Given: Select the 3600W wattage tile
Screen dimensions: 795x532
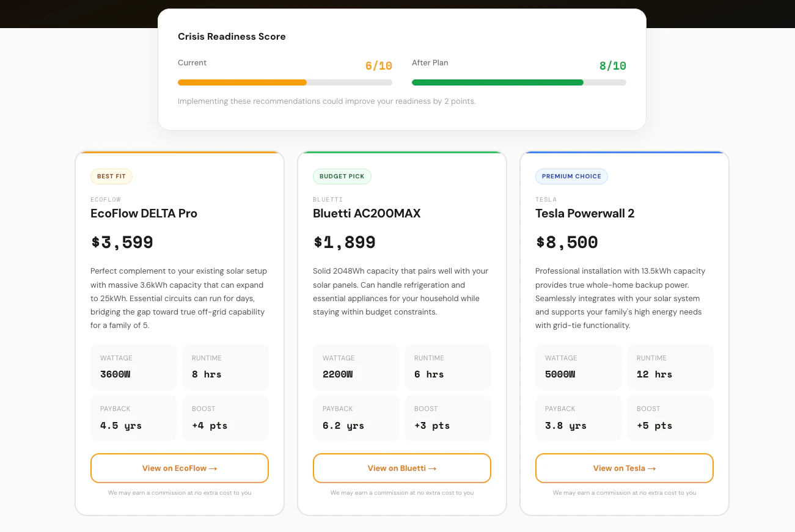Looking at the screenshot, I should click(134, 367).
